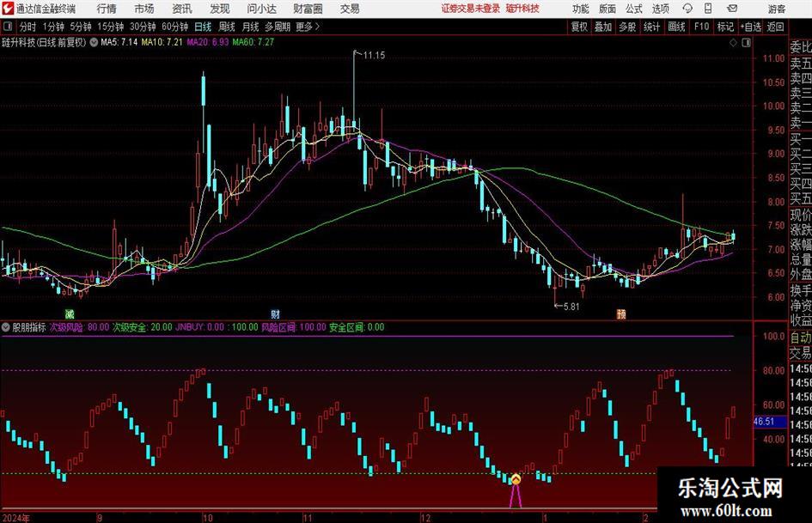Image resolution: width=812 pixels, height=523 pixels.
Task: Open the mail envelope icon
Action: pos(732,9)
